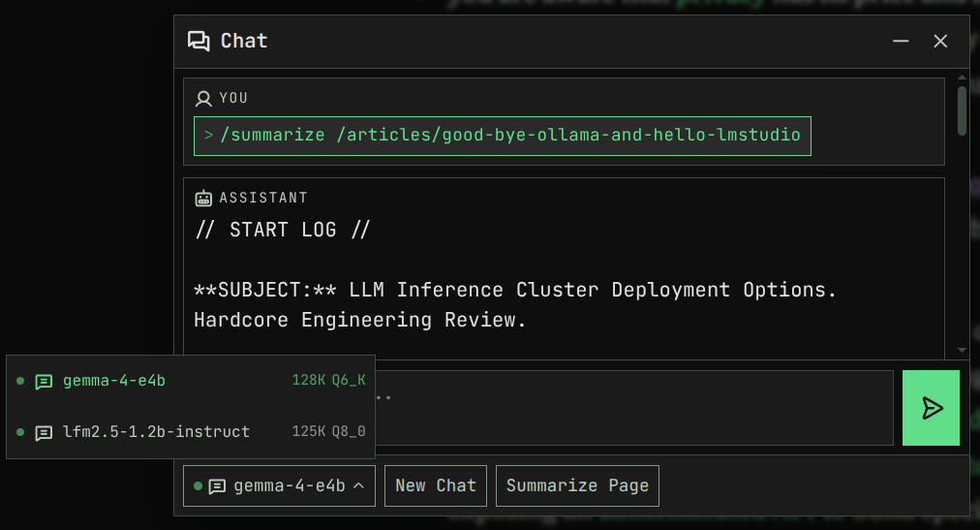Click the 'ASSISTANT' label

[x=263, y=198]
